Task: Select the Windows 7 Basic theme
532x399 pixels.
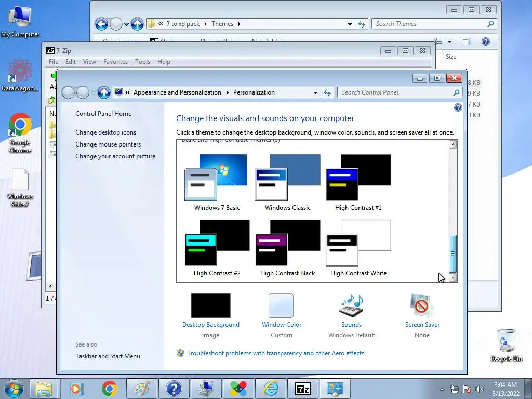Action: 217,182
